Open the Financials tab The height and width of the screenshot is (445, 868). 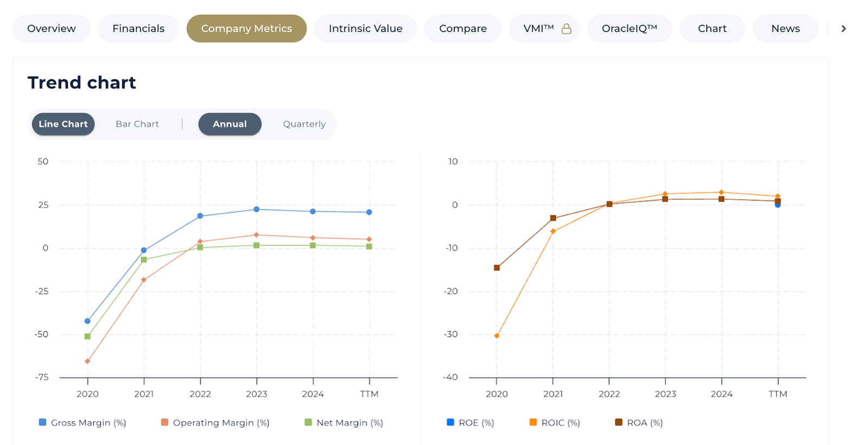tap(138, 29)
